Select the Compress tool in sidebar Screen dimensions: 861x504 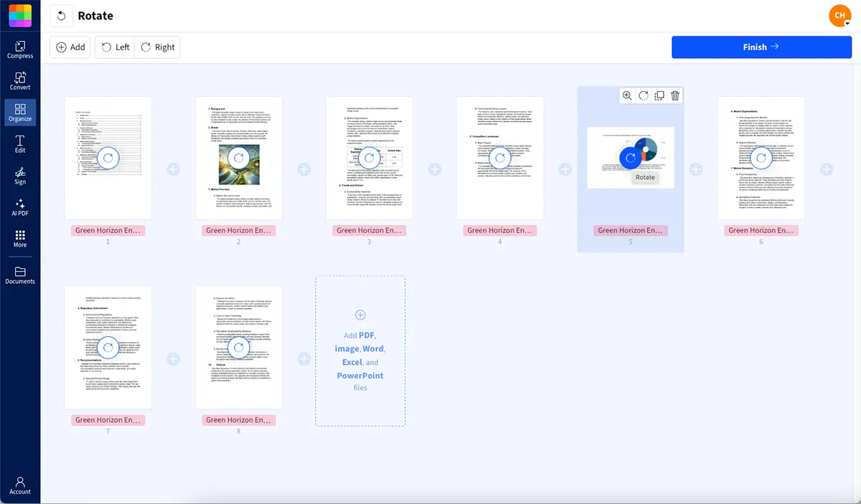pos(19,49)
